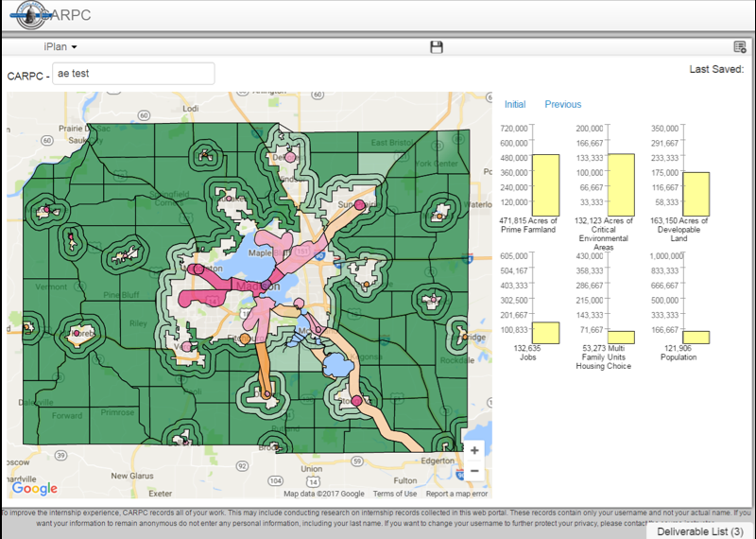Image resolution: width=756 pixels, height=539 pixels.
Task: Zoom out on the map
Action: coord(474,471)
